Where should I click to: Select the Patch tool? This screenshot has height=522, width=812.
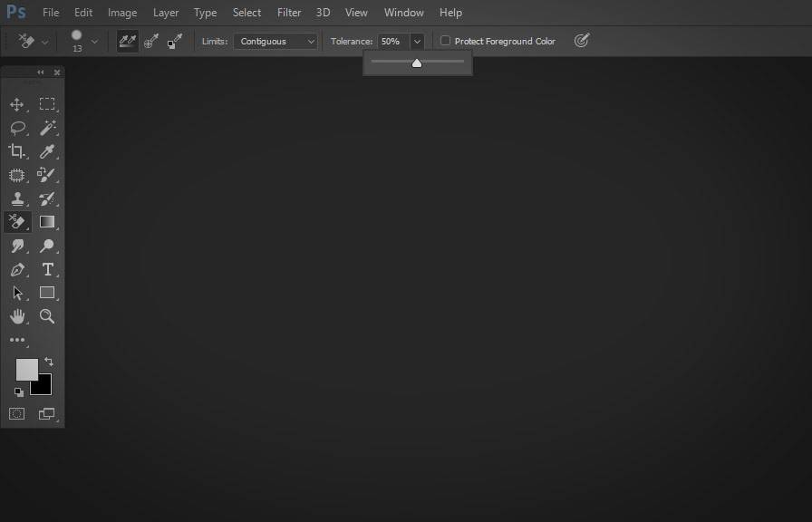pos(16,175)
